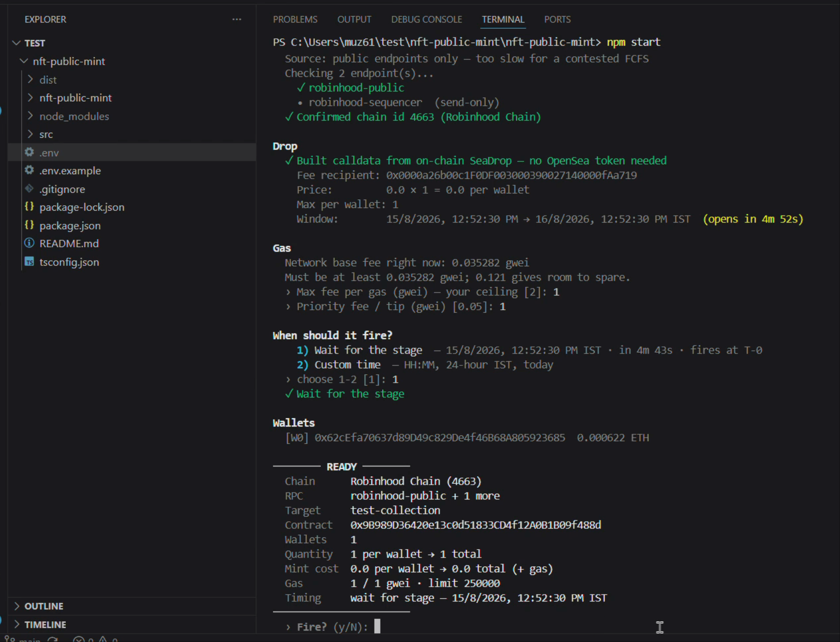Switch to the OUTPUT tab

tap(354, 19)
